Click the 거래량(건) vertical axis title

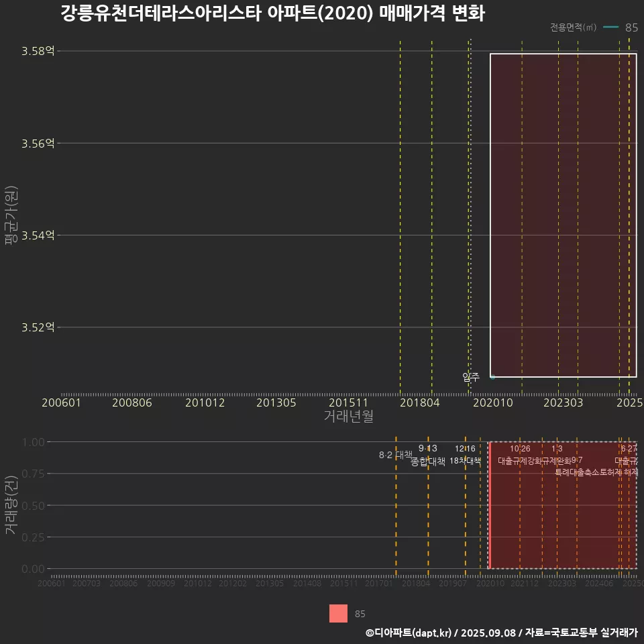(x=11, y=504)
